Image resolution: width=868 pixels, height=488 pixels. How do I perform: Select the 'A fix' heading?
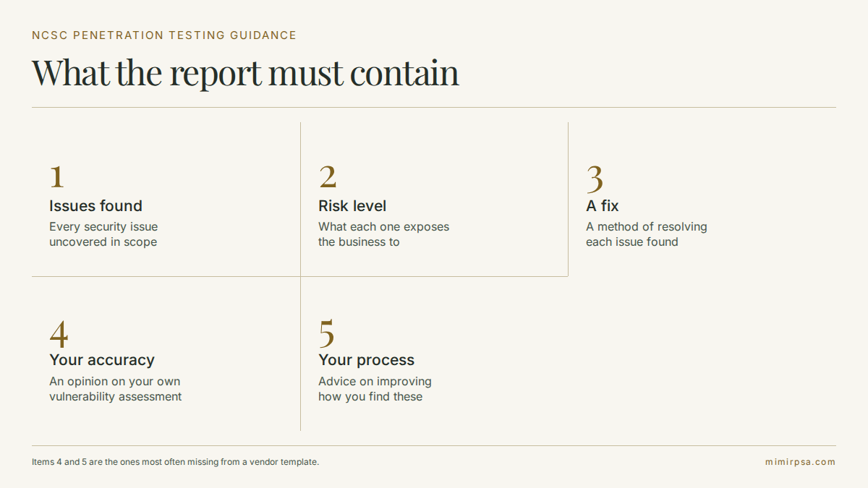coord(603,206)
